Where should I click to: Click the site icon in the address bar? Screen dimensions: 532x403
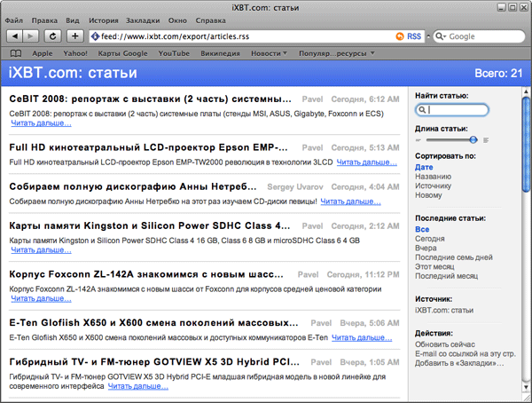[96, 36]
